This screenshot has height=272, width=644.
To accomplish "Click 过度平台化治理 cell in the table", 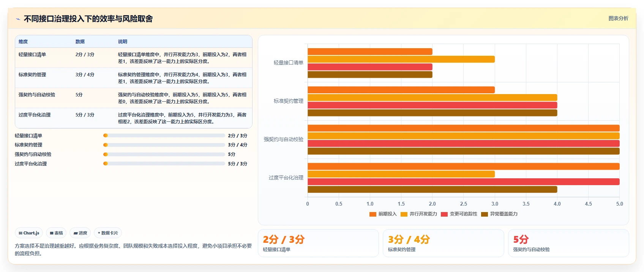I will pyautogui.click(x=35, y=115).
